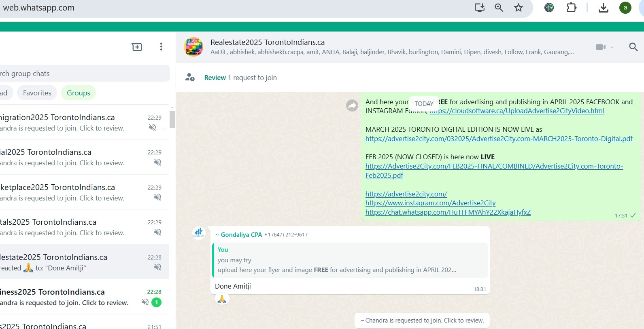The width and height of the screenshot is (644, 329).
Task: Open the advertise2city.com link
Action: tap(406, 194)
